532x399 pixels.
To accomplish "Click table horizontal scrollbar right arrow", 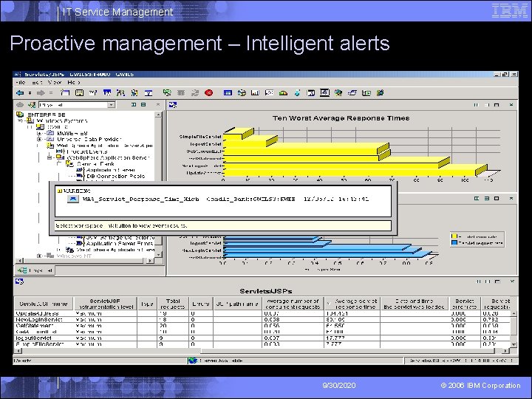I will coord(506,351).
